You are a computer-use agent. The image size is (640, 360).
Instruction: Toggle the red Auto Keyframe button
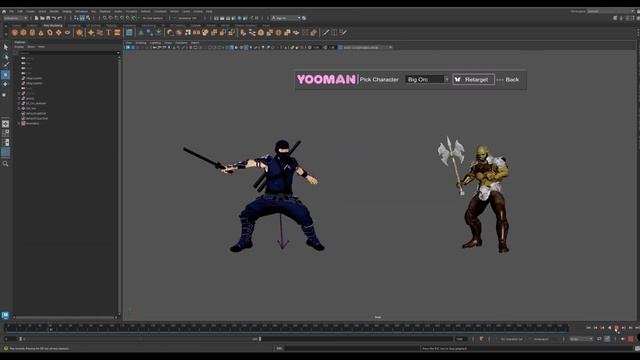pyautogui.click(x=631, y=339)
